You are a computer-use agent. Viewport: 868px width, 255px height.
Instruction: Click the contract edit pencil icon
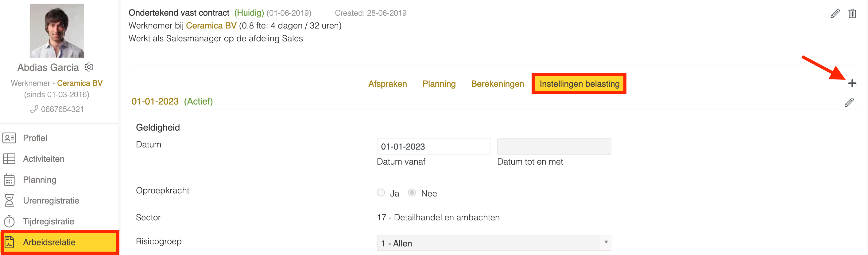pyautogui.click(x=835, y=13)
